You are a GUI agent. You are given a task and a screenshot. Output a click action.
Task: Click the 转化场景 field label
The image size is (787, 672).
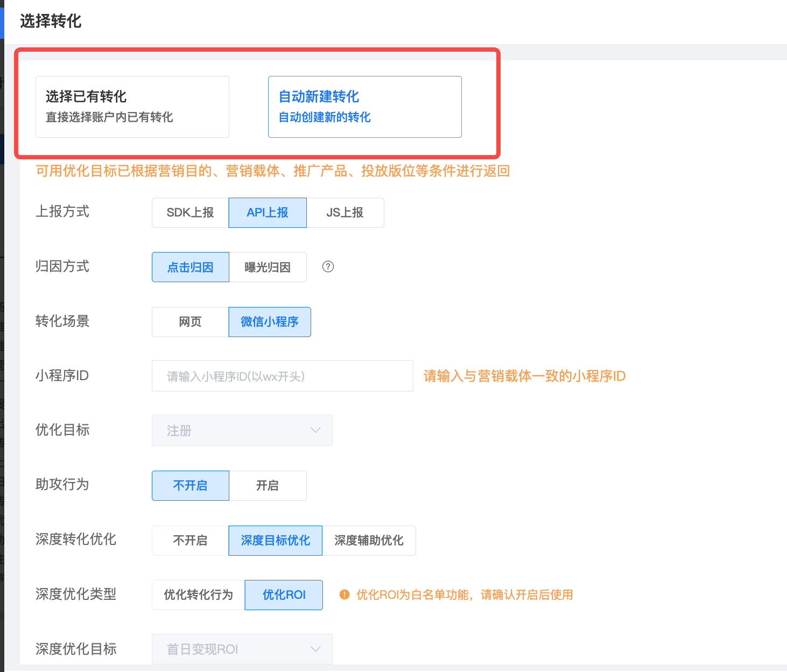(x=62, y=321)
